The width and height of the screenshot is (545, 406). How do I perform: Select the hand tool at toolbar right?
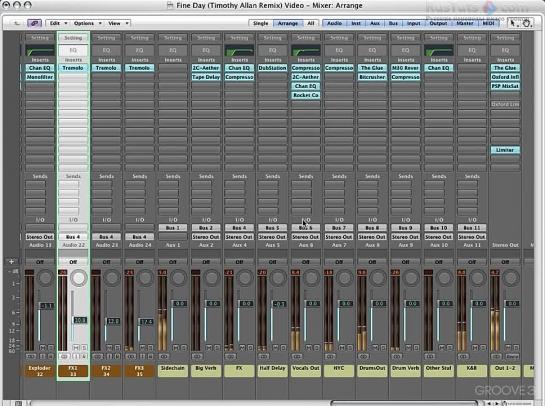pyautogui.click(x=526, y=23)
